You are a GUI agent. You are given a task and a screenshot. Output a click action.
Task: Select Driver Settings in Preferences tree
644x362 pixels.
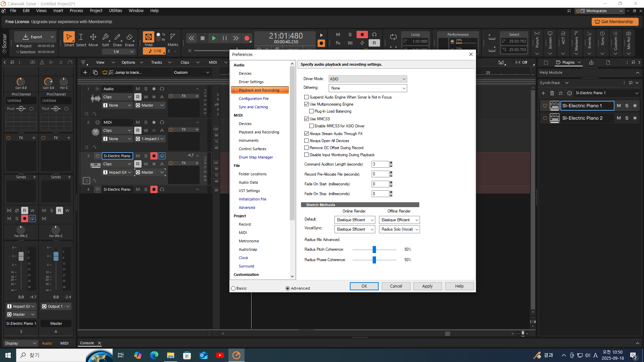coord(251,82)
